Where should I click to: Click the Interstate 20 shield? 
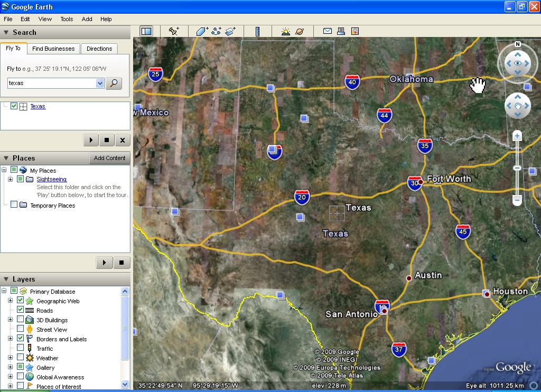click(302, 198)
